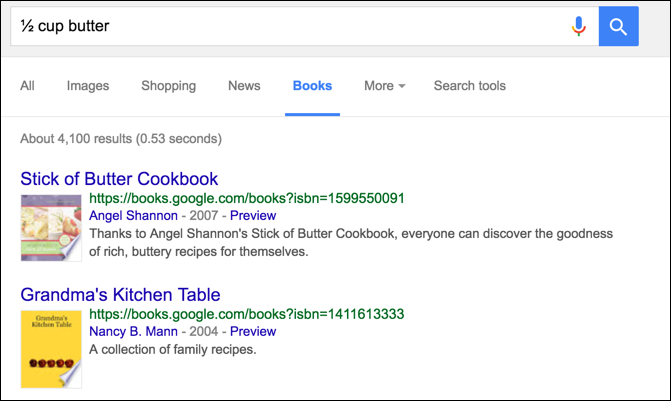Open the Grandma's Kitchen Table title link

point(120,294)
